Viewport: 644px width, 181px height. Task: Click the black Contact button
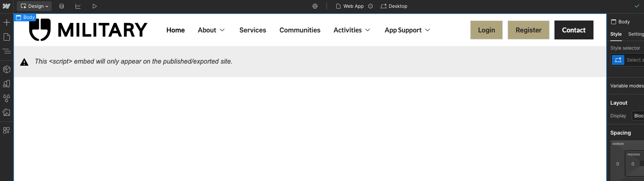[x=574, y=30]
